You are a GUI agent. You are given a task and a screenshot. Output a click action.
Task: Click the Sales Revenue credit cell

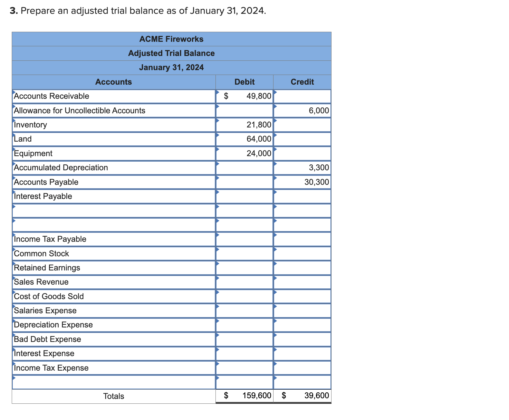pyautogui.click(x=302, y=282)
